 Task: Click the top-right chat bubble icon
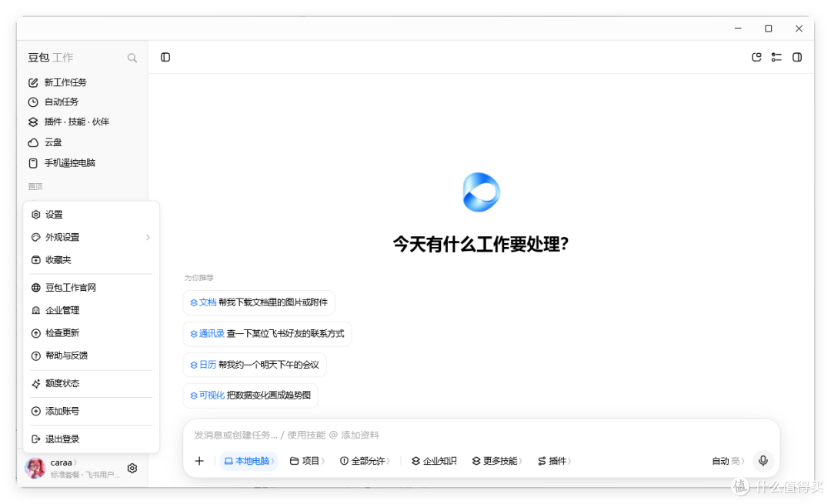pos(756,57)
